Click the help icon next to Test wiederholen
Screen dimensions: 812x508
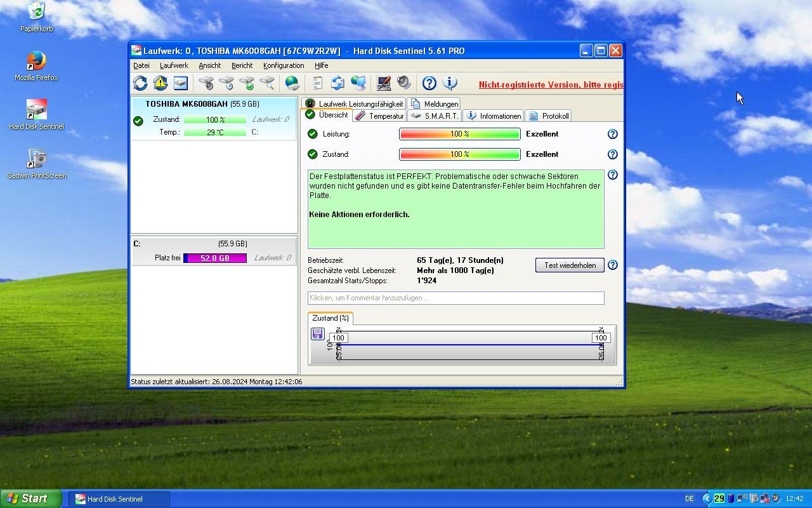[613, 265]
